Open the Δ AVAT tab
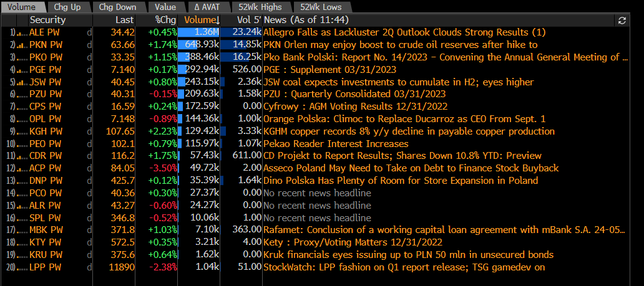Image resolution: width=644 pixels, height=286 pixels. pyautogui.click(x=207, y=7)
